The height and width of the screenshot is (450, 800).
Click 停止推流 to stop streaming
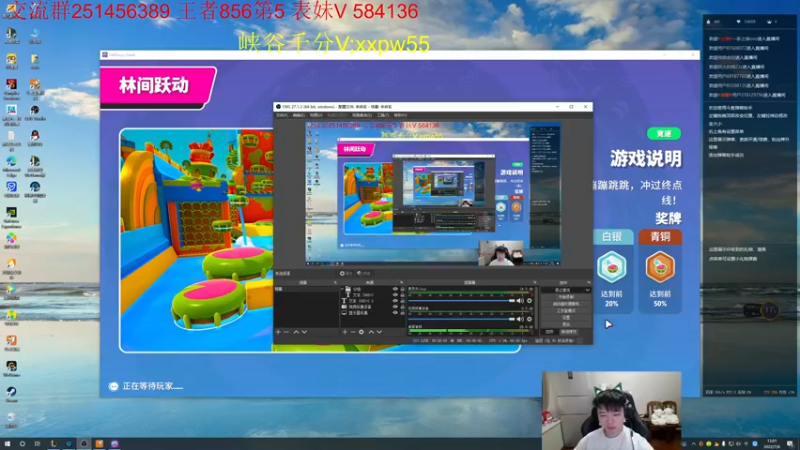(563, 290)
